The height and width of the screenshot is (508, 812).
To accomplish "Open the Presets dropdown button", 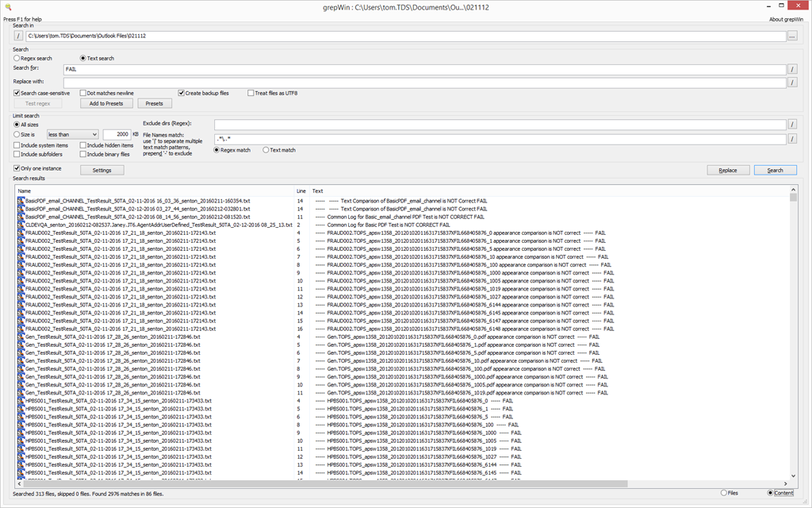I will point(155,103).
